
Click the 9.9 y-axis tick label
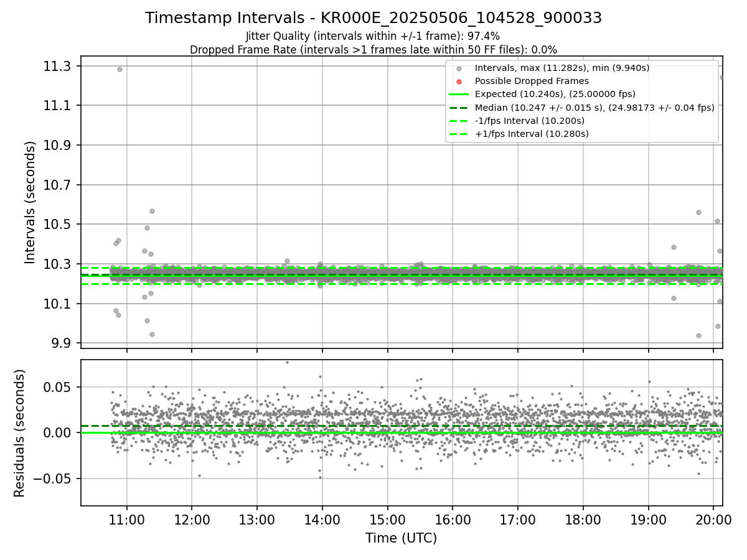click(61, 343)
